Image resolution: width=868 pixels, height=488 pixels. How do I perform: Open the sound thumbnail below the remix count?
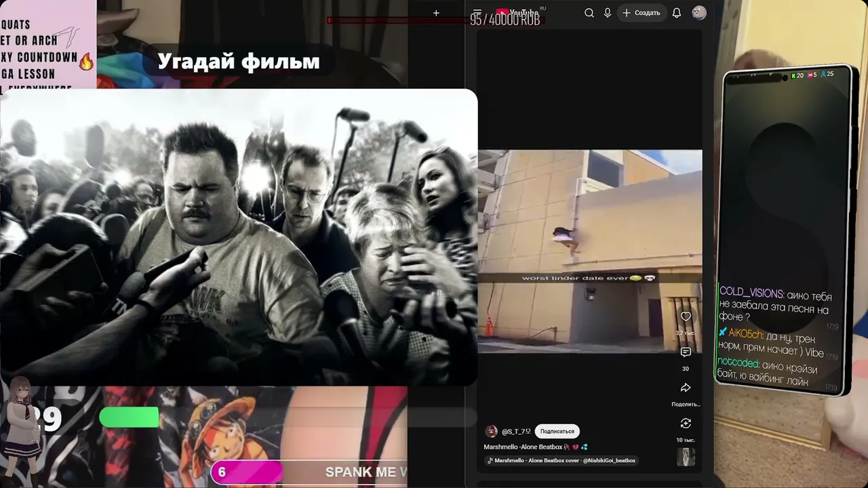click(686, 457)
